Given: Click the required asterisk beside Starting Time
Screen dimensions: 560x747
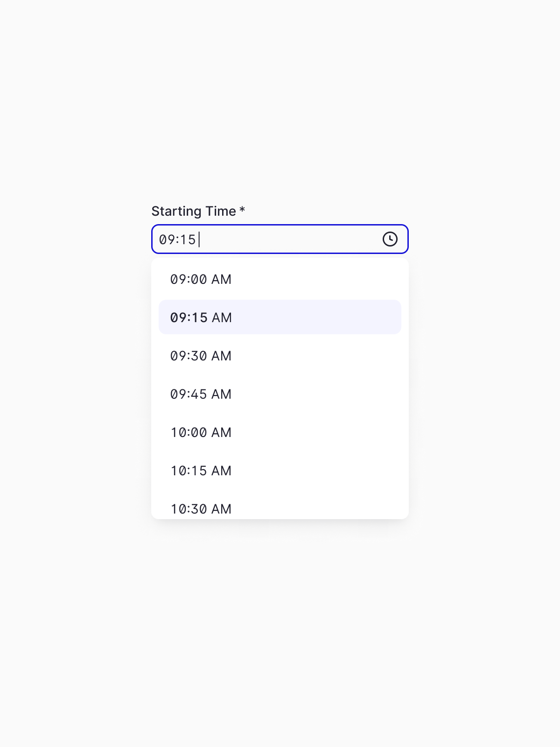Looking at the screenshot, I should tap(242, 210).
